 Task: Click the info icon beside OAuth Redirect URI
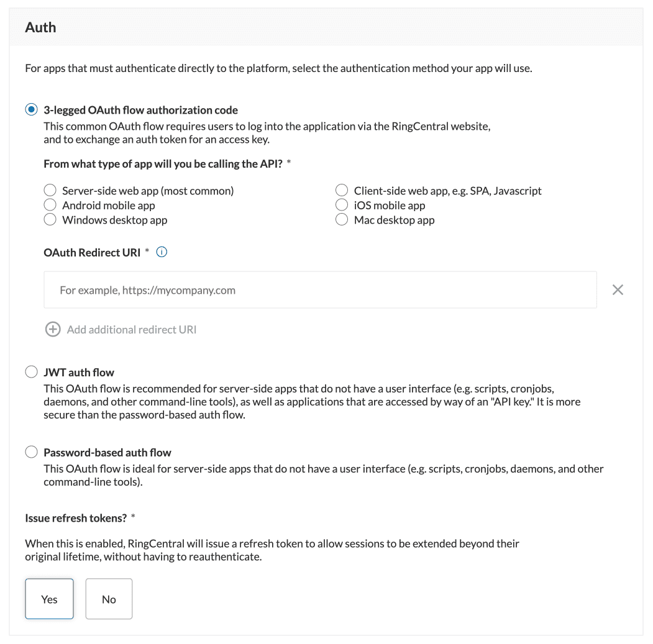[x=162, y=252]
